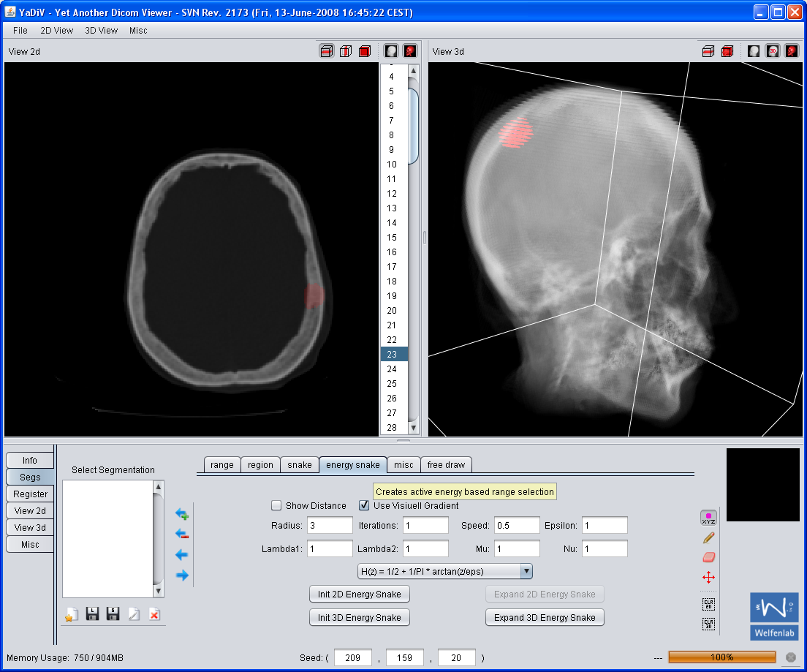The height and width of the screenshot is (672, 807).
Task: Switch to the free draw tab
Action: [x=446, y=465]
